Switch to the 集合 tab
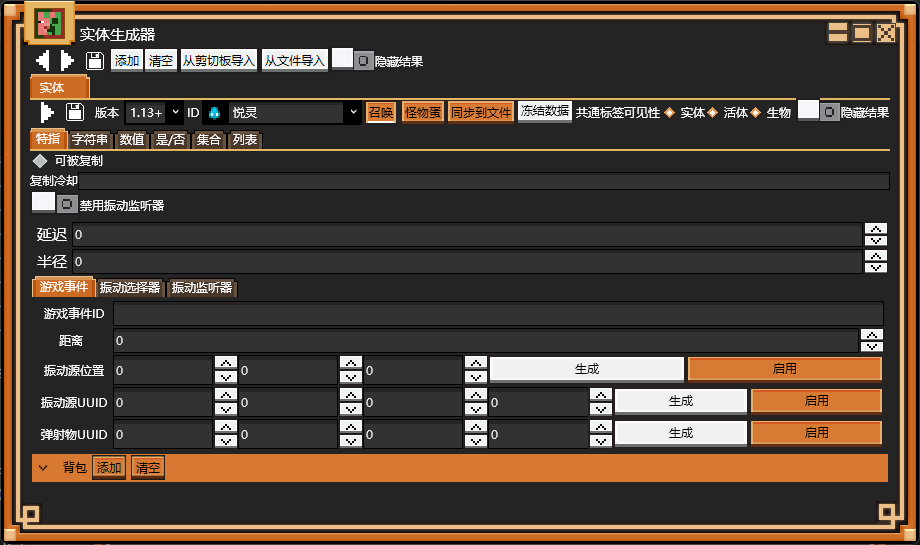Viewport: 920px width, 545px height. [x=208, y=140]
